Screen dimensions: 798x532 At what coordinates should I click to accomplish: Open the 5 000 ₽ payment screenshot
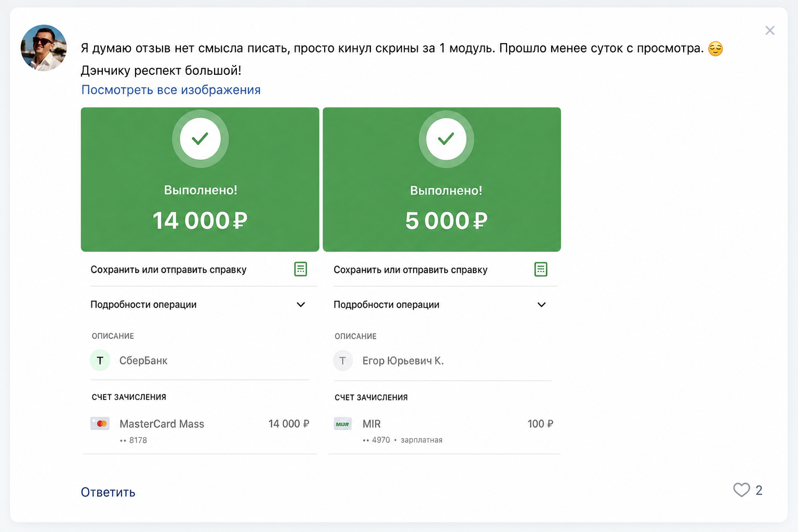[442, 281]
